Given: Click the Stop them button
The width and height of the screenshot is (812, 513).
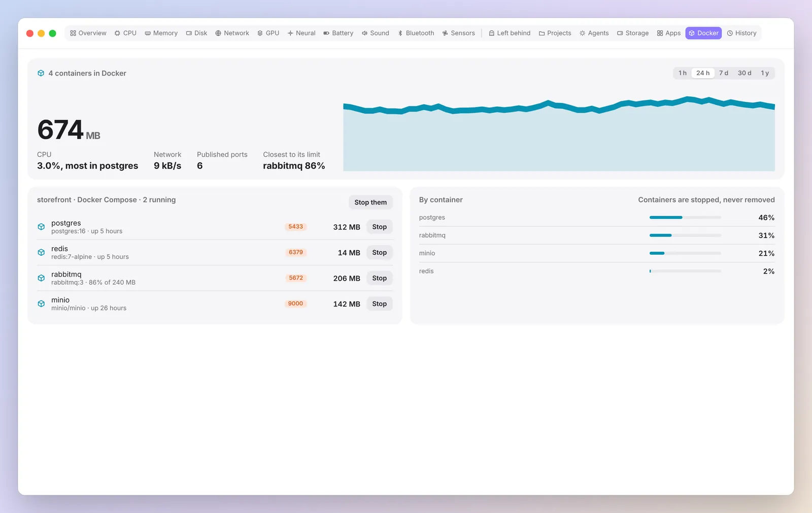Looking at the screenshot, I should coord(370,202).
